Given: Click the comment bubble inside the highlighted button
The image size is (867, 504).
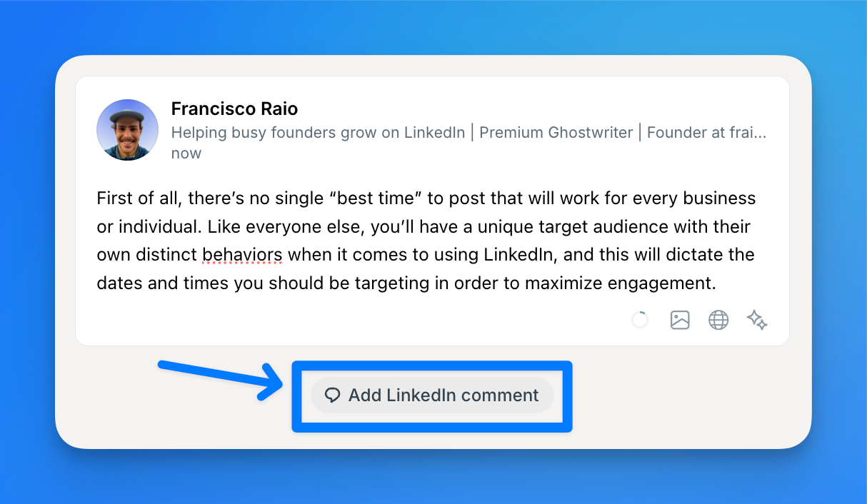Looking at the screenshot, I should point(332,395).
